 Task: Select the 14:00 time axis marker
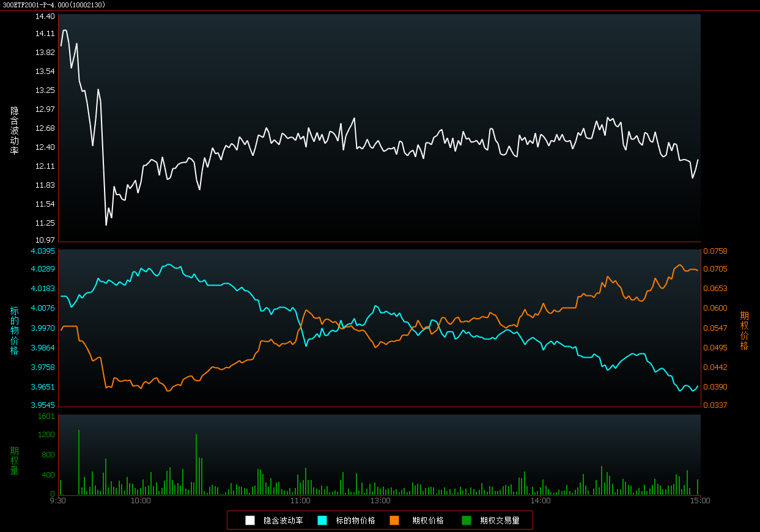pyautogui.click(x=540, y=500)
